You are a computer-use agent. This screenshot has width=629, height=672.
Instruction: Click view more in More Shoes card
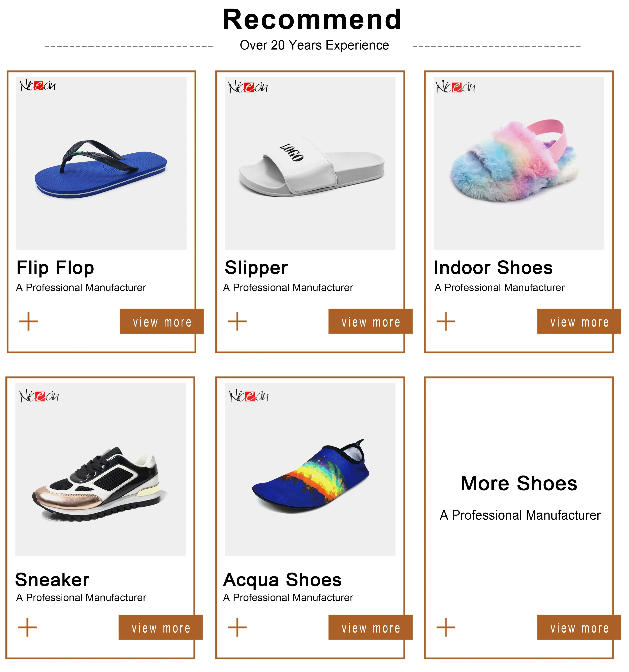pyautogui.click(x=579, y=627)
